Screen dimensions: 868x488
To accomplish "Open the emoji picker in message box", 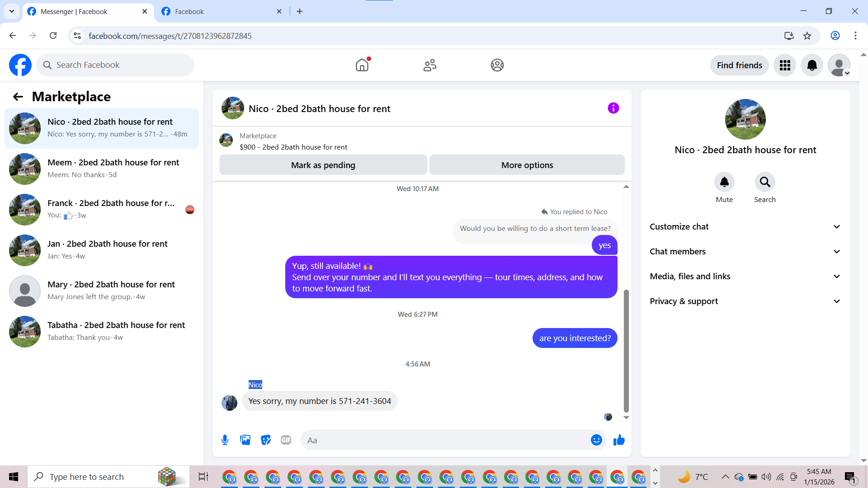I will pos(596,440).
